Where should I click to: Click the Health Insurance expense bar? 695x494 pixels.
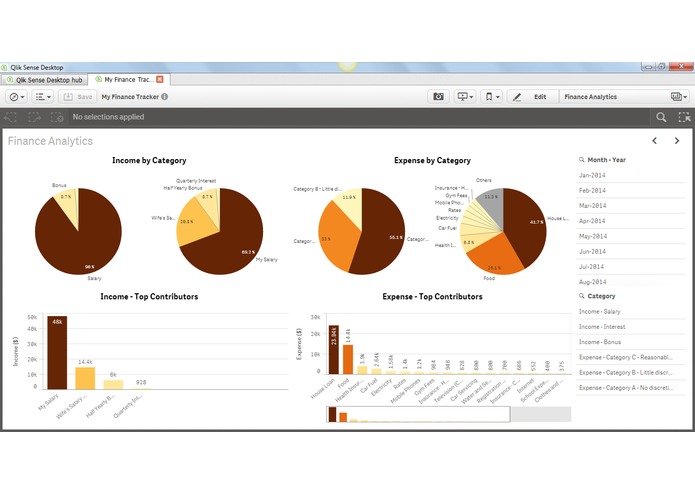coord(362,370)
